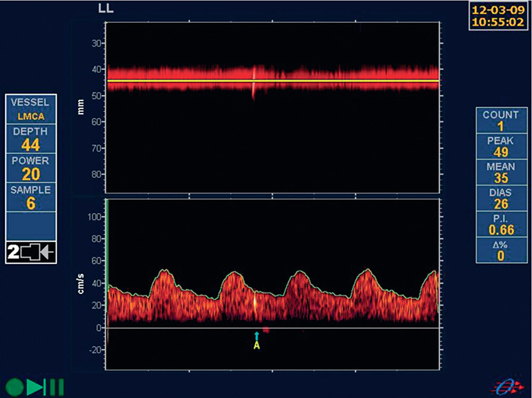Click the P.I. 0.66 readout
The image size is (532, 398).
[x=502, y=224]
